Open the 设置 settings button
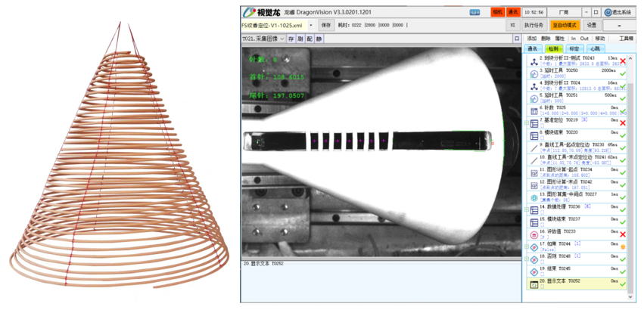 click(x=592, y=25)
